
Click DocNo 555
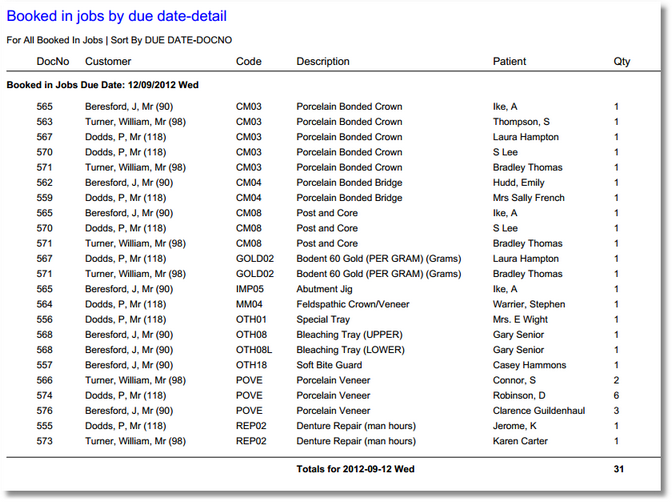[x=45, y=426]
